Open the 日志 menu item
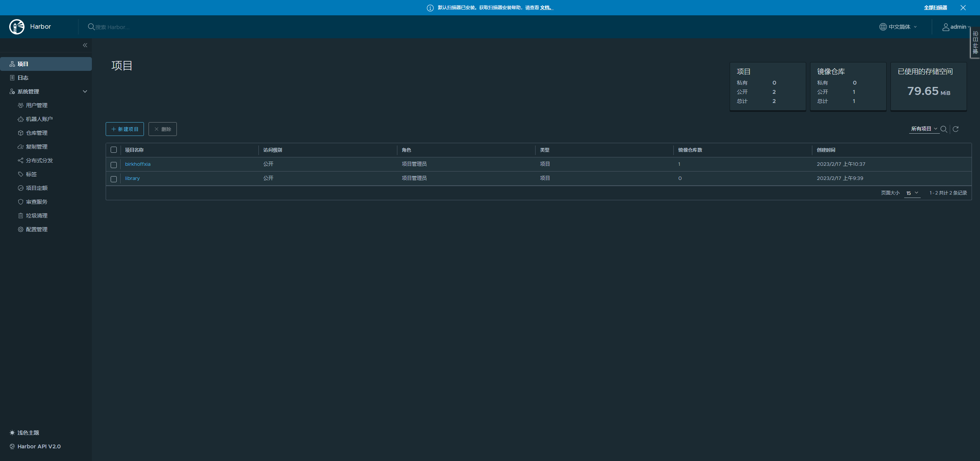The height and width of the screenshot is (461, 980). [23, 78]
